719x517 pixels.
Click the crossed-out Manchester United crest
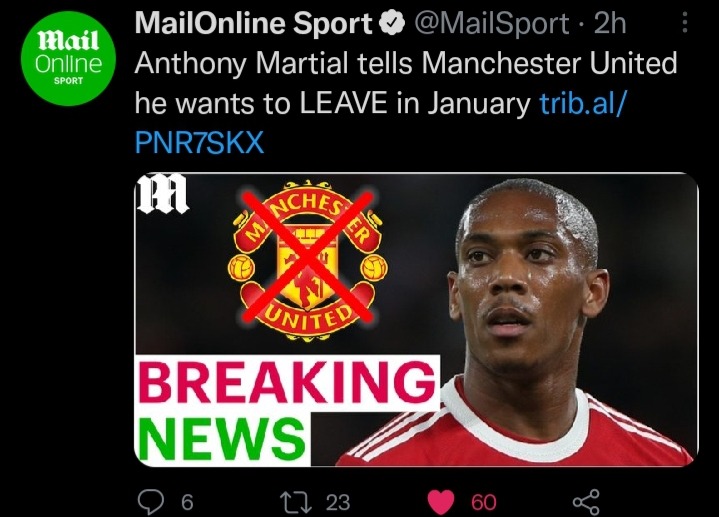308,260
